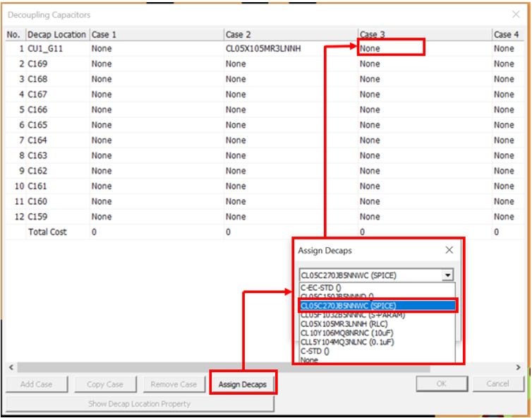The width and height of the screenshot is (532, 418).
Task: Click the Assign Decaps button
Action: (243, 384)
